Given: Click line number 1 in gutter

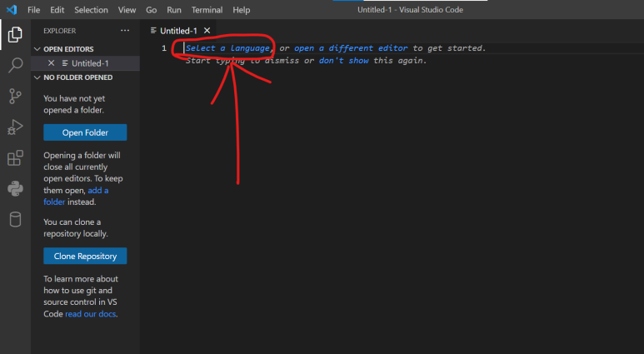Looking at the screenshot, I should [164, 48].
